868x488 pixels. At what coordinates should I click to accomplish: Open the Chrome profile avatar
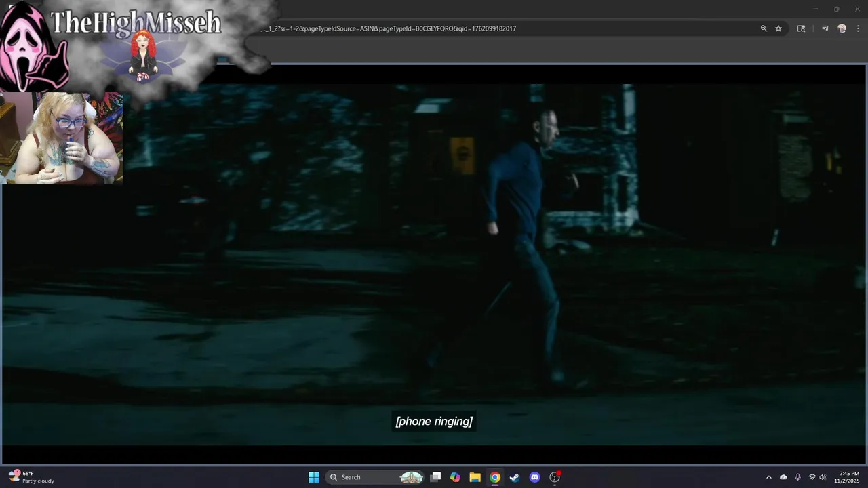tap(842, 28)
